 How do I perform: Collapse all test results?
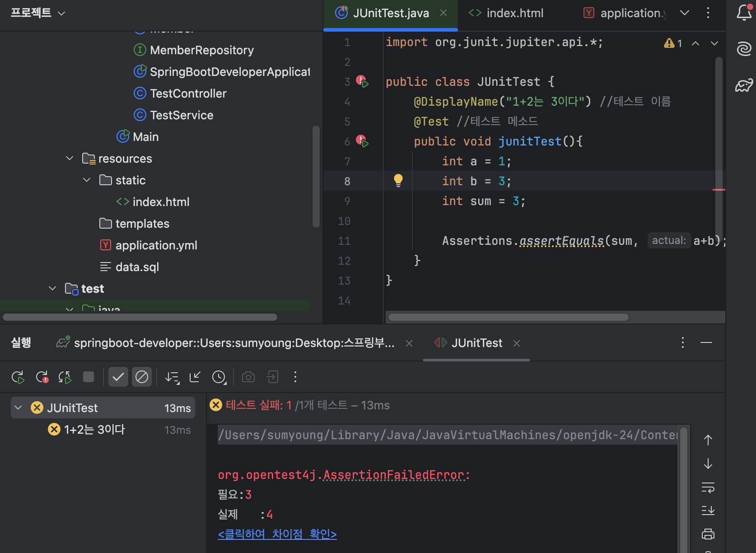coord(195,377)
